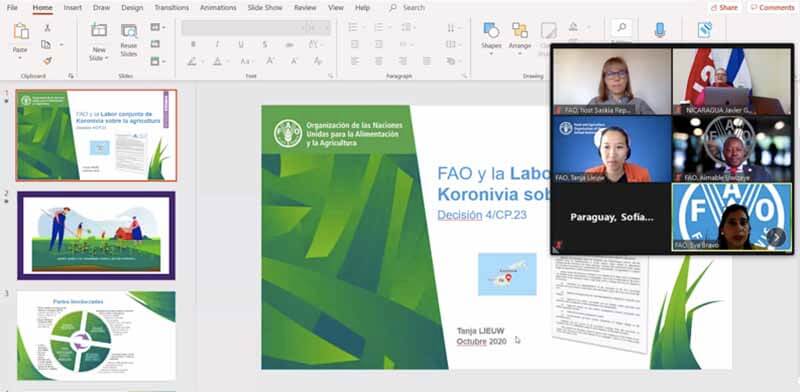The image size is (800, 392).
Task: Open the Section dropdown
Action: pos(158,61)
